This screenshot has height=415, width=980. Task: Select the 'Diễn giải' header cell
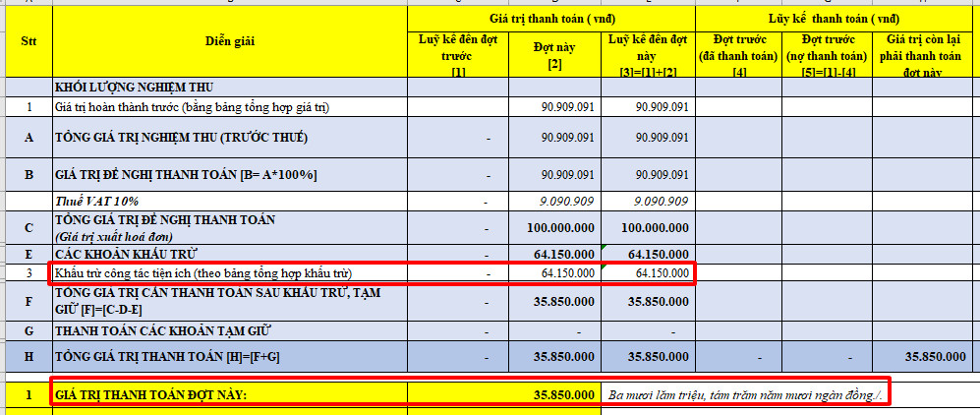[230, 42]
